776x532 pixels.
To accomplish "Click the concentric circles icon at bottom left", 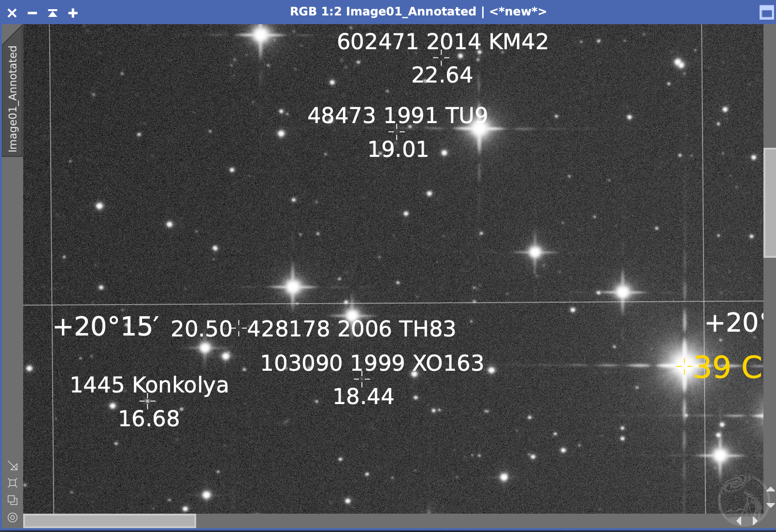I will click(13, 518).
